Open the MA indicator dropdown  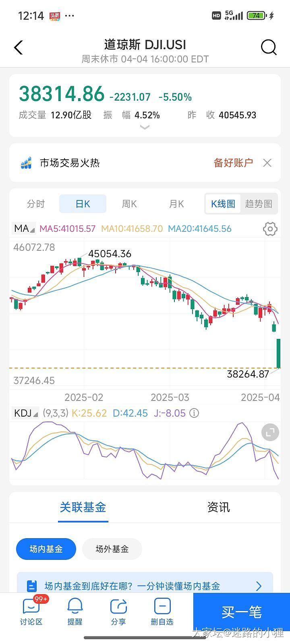pos(24,229)
